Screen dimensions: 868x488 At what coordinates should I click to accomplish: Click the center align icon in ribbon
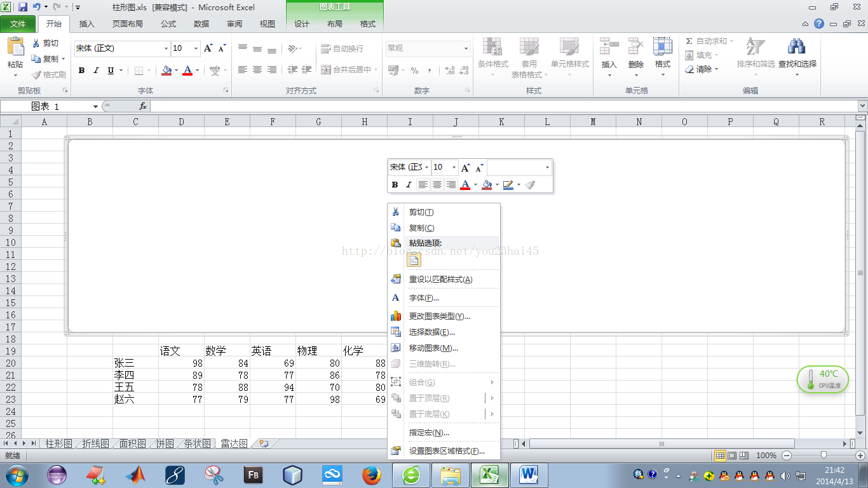257,70
